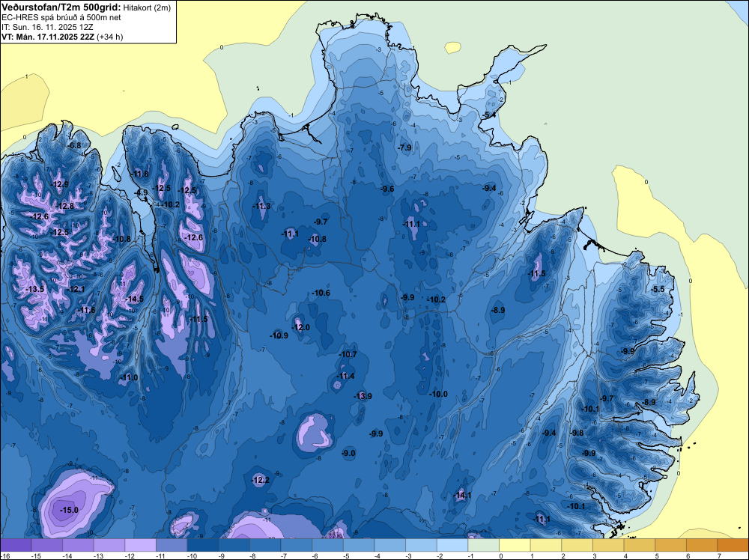Click the legend tick label -6
Screen dimensions: 749x560
point(315,556)
